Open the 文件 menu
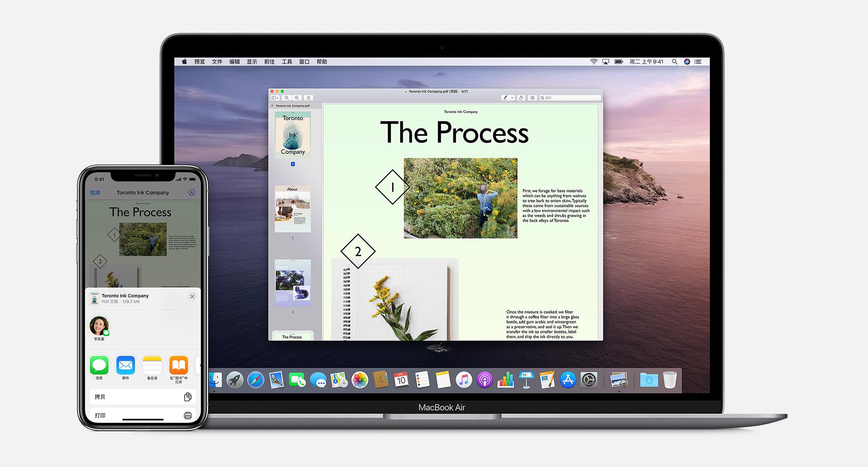868x467 pixels. (217, 62)
